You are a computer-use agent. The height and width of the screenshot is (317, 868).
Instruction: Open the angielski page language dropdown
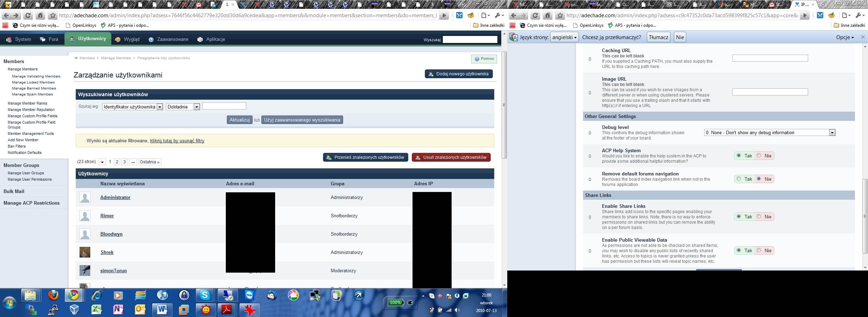(564, 37)
